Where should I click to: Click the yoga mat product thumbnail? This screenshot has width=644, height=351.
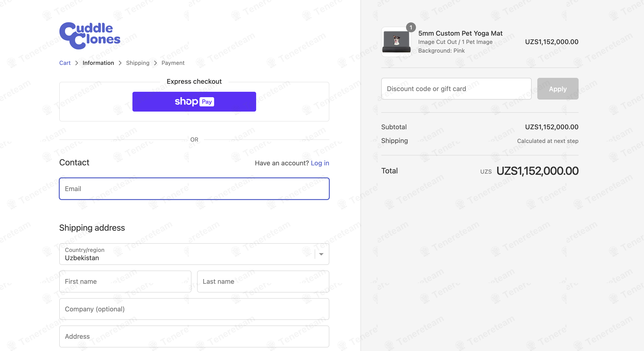click(396, 42)
